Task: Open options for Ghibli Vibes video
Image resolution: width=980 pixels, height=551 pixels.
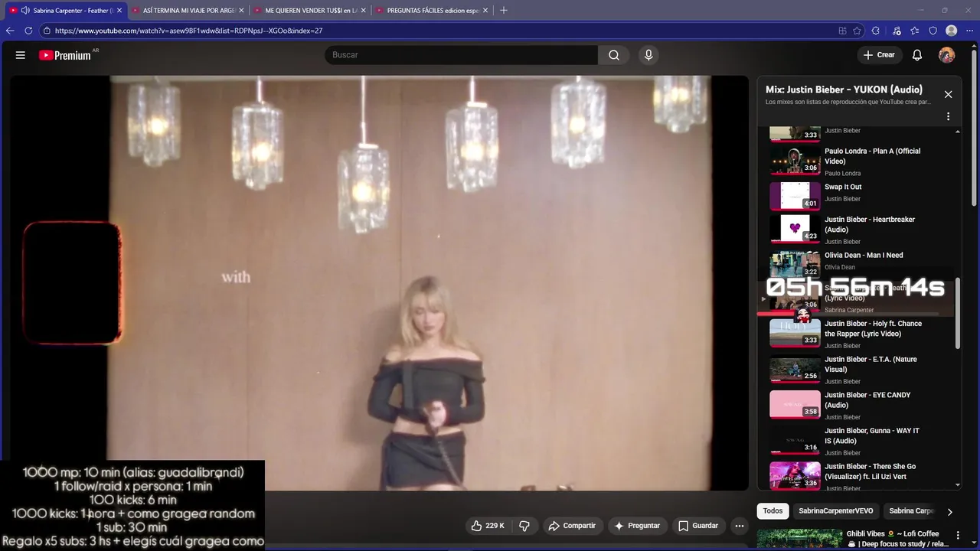Action: pos(958,535)
